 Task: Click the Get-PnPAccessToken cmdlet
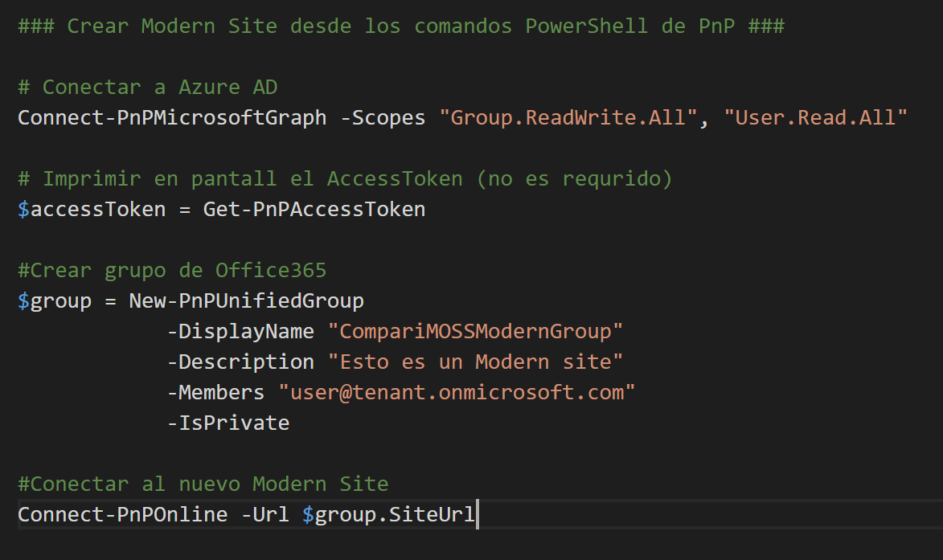pyautogui.click(x=313, y=209)
